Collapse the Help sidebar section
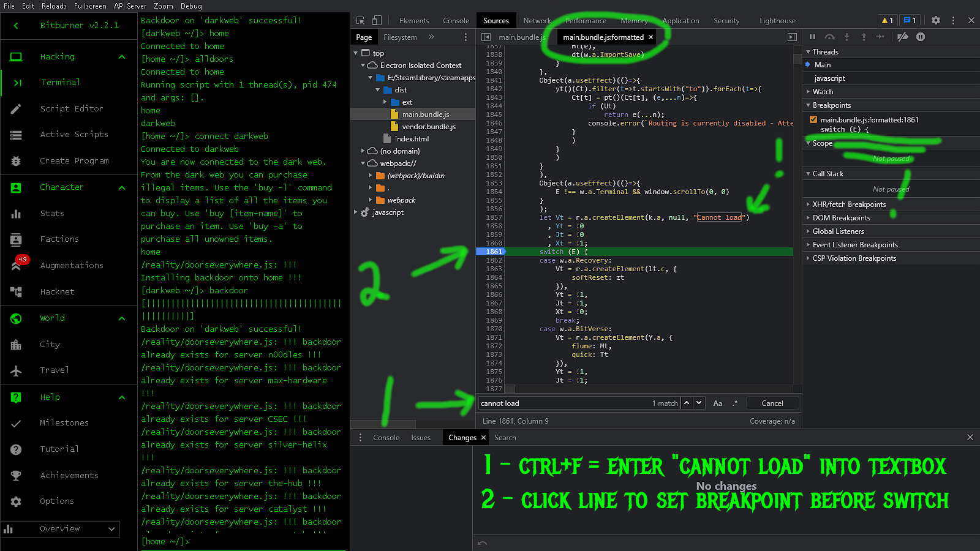Image resolution: width=980 pixels, height=551 pixels. coord(122,397)
